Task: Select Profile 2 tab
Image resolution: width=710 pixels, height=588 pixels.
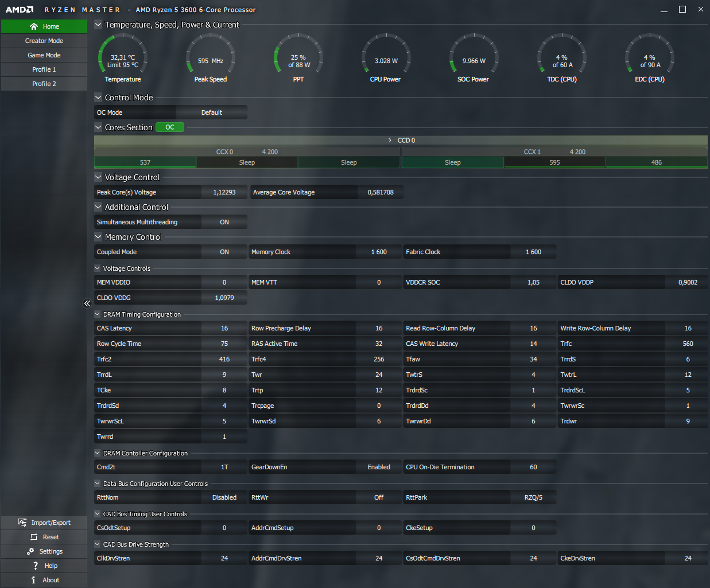Action: (44, 84)
